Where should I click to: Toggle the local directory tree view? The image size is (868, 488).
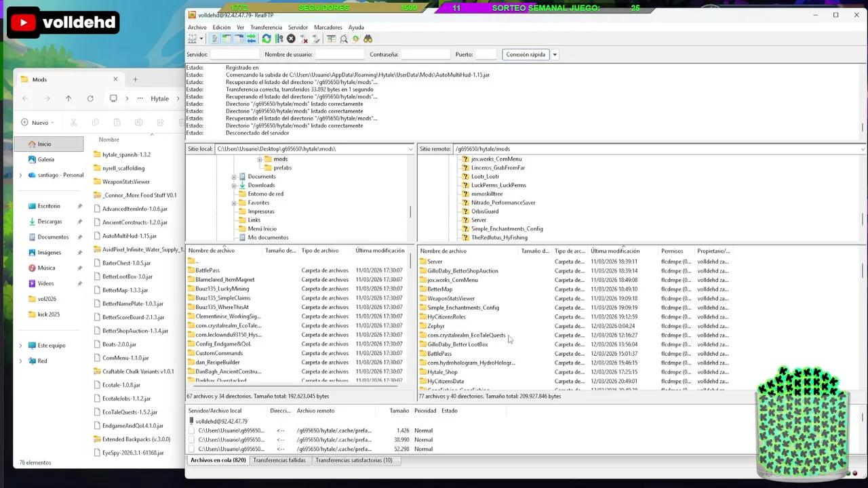coord(226,39)
